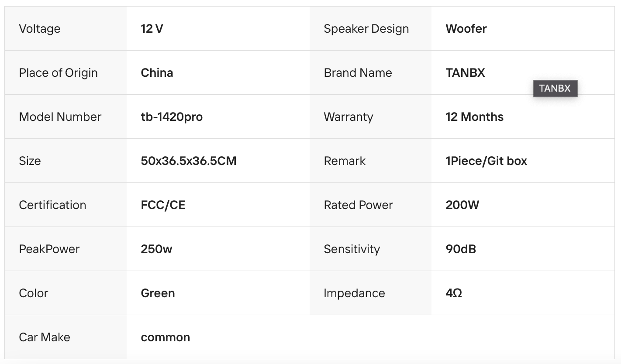The width and height of the screenshot is (621, 364).
Task: Click the FCC/CE certification value
Action: tap(163, 205)
